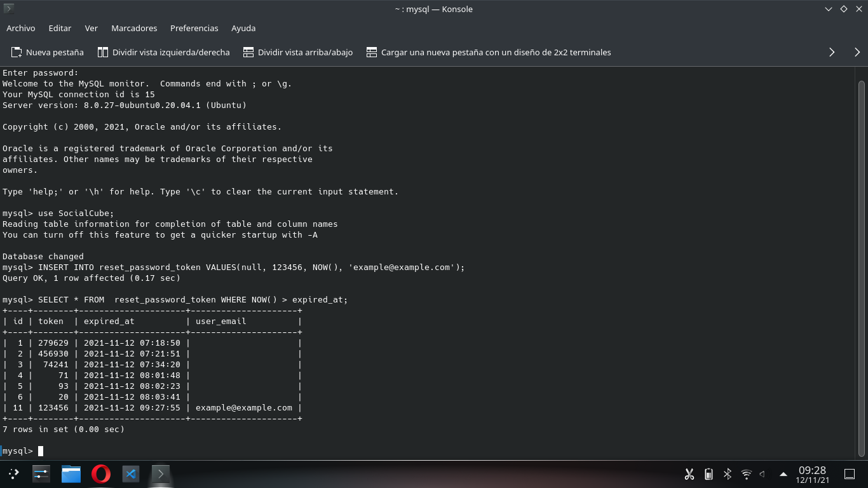Click expired_at value 2021-11-12 08:03:41

point(132,396)
